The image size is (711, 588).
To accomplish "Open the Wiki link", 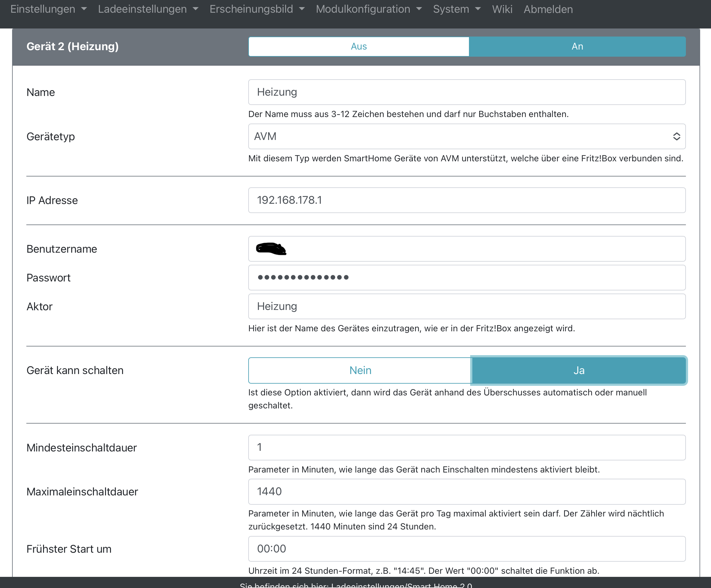I will click(502, 9).
